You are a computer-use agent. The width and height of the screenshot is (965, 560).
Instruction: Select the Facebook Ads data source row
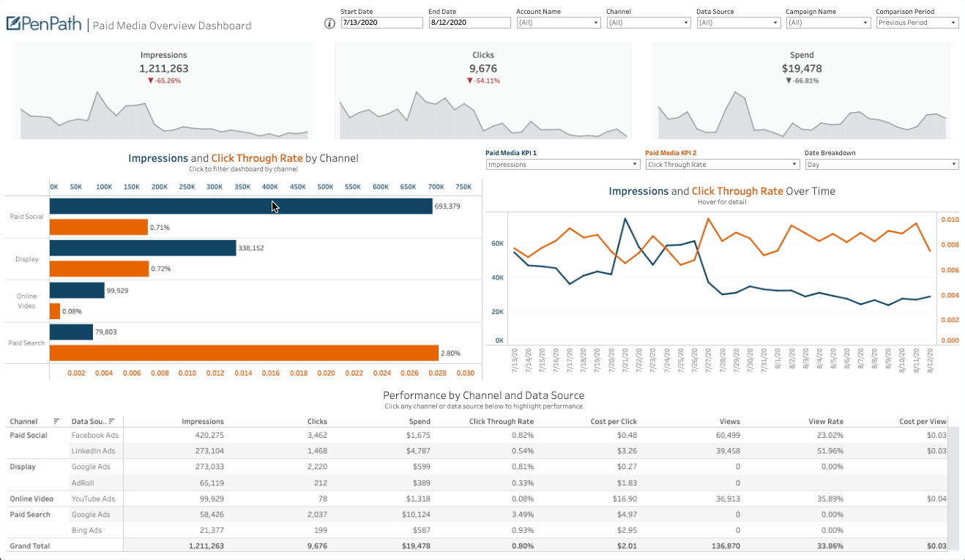(x=94, y=435)
